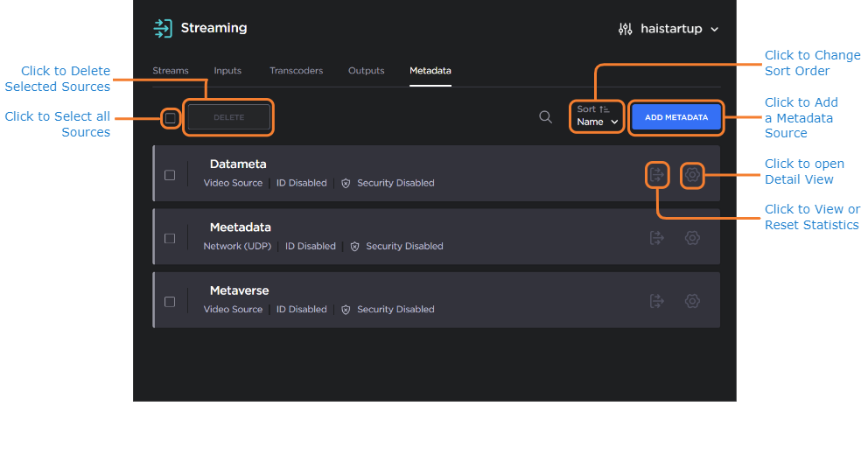
Task: Open the Outputs tab
Action: [366, 71]
